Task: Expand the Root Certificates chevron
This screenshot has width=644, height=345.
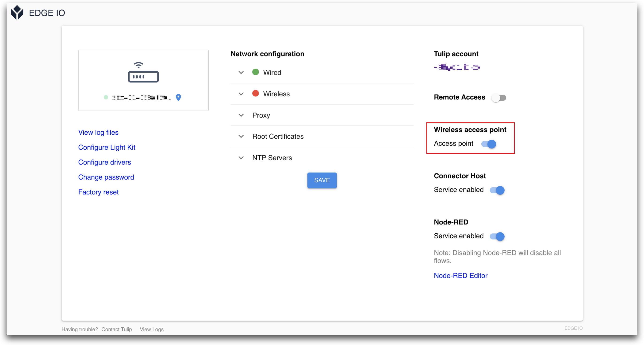Action: tap(241, 137)
